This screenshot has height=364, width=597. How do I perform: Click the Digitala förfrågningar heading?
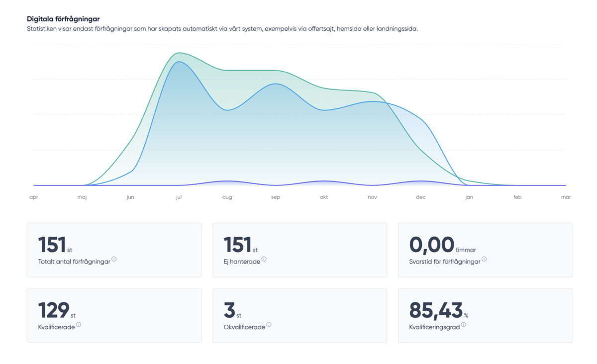click(63, 19)
